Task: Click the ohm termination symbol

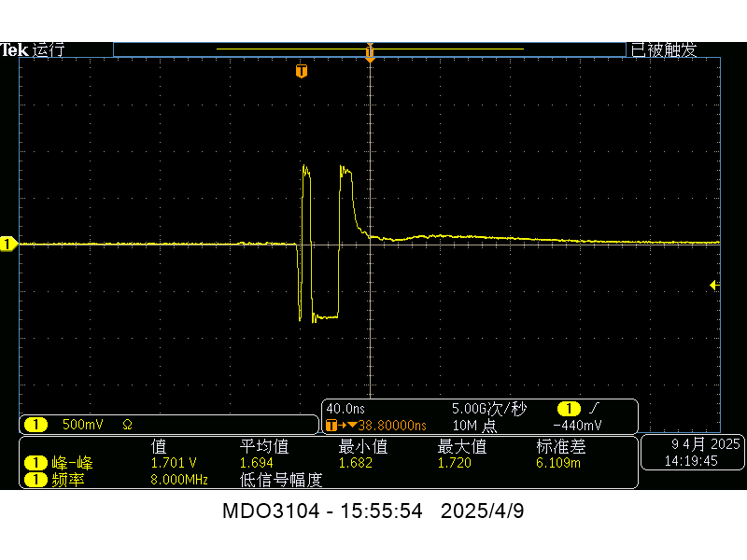Action: (127, 425)
